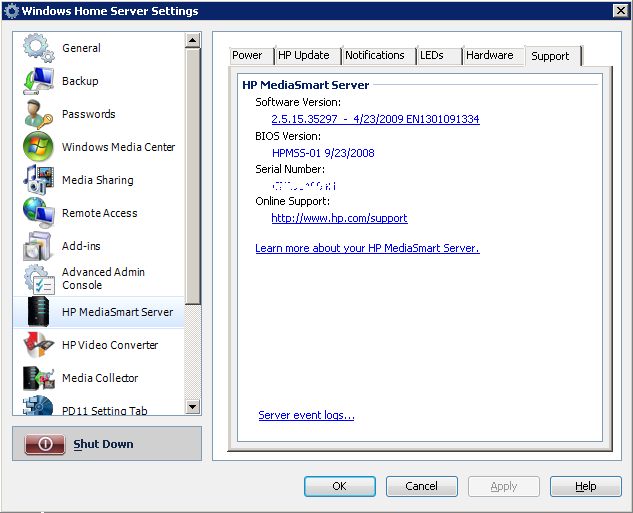Click the BIOS version HPMSS-01 9/23/2008 text
The height and width of the screenshot is (513, 633).
coord(323,153)
